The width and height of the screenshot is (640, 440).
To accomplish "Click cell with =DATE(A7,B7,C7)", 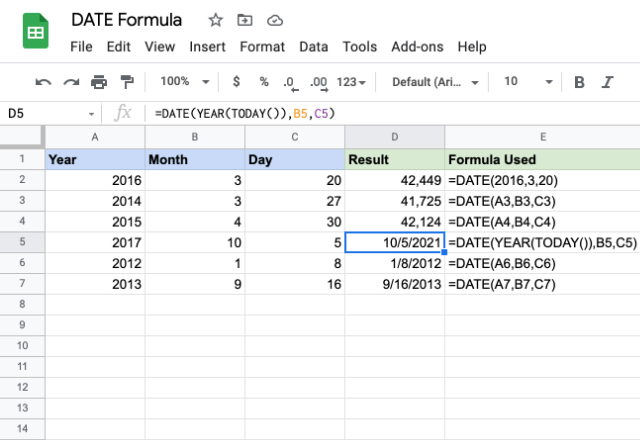I will 542,284.
